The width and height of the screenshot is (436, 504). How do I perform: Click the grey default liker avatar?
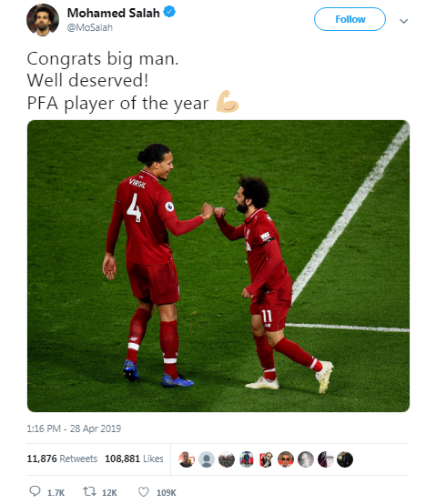point(207,459)
